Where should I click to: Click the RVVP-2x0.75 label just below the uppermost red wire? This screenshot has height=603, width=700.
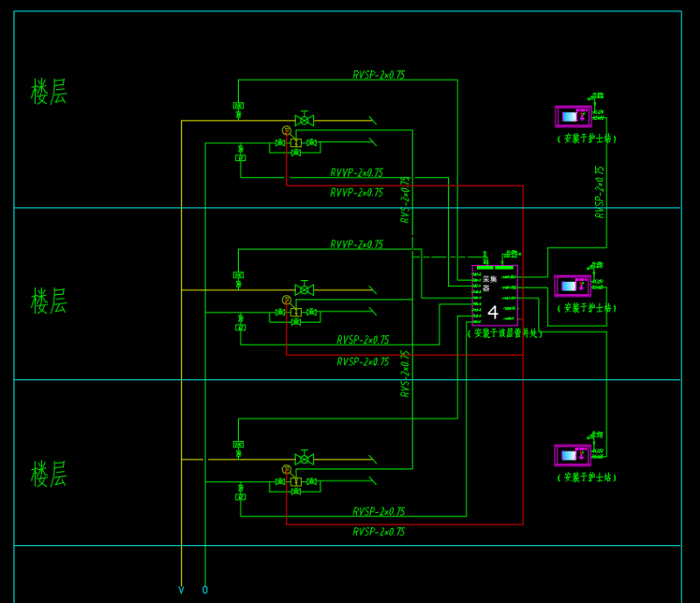356,193
